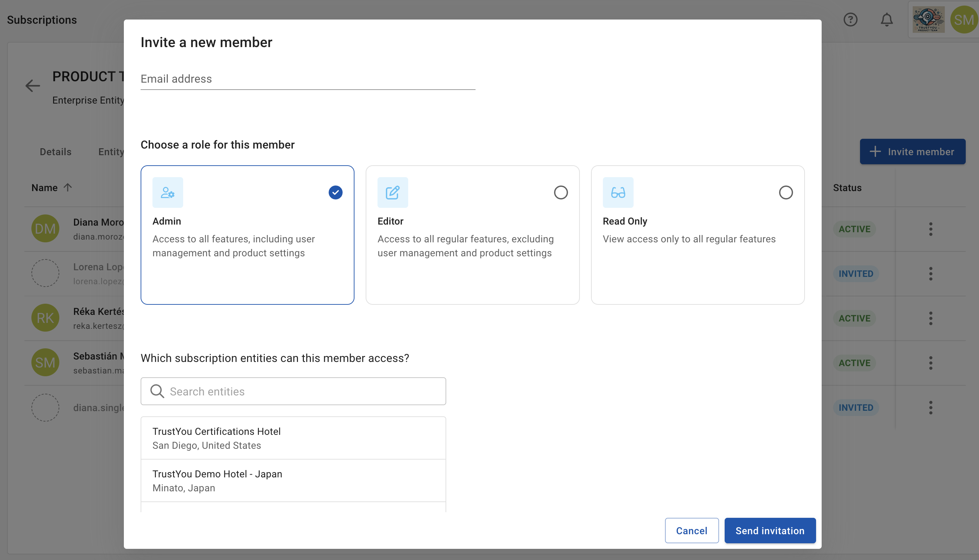Image resolution: width=979 pixels, height=560 pixels.
Task: Click the INVITED badge for Lorena Lopez
Action: 856,274
